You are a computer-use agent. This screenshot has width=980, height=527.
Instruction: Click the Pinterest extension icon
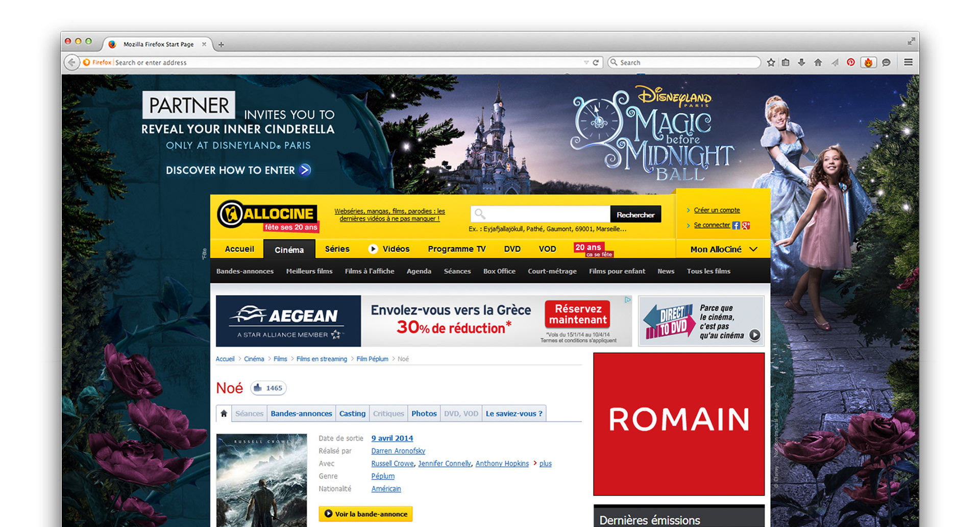point(851,62)
